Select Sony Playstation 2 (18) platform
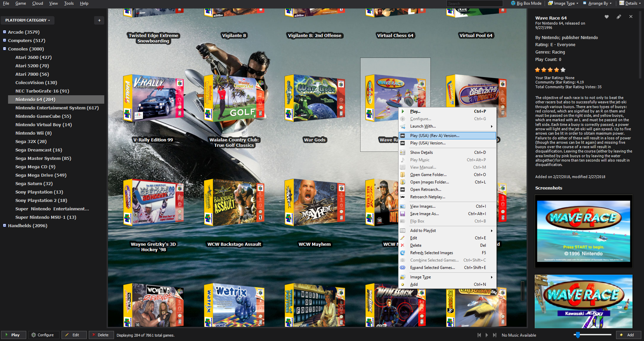 41,200
